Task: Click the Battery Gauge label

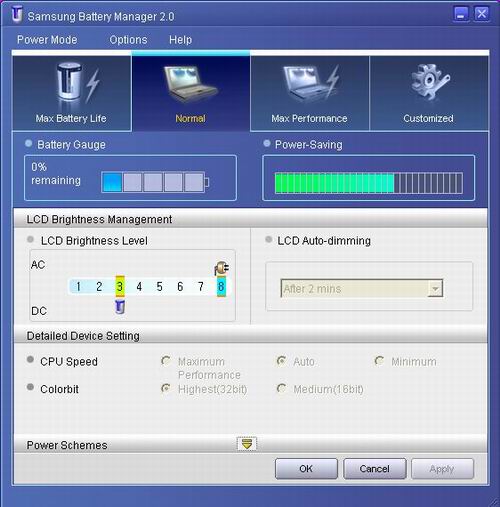Action: 71,145
